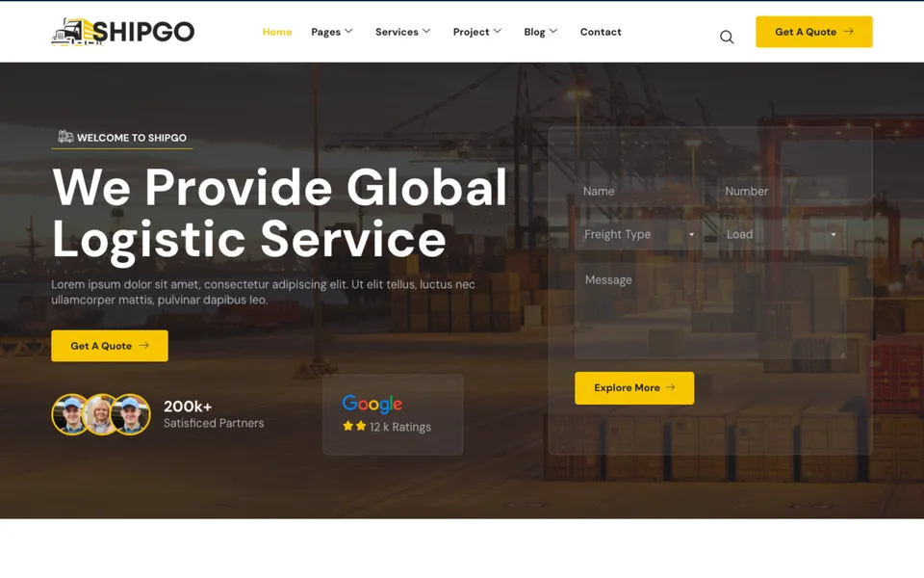Click the first partner avatar photo
The width and height of the screenshot is (924, 578).
[72, 414]
